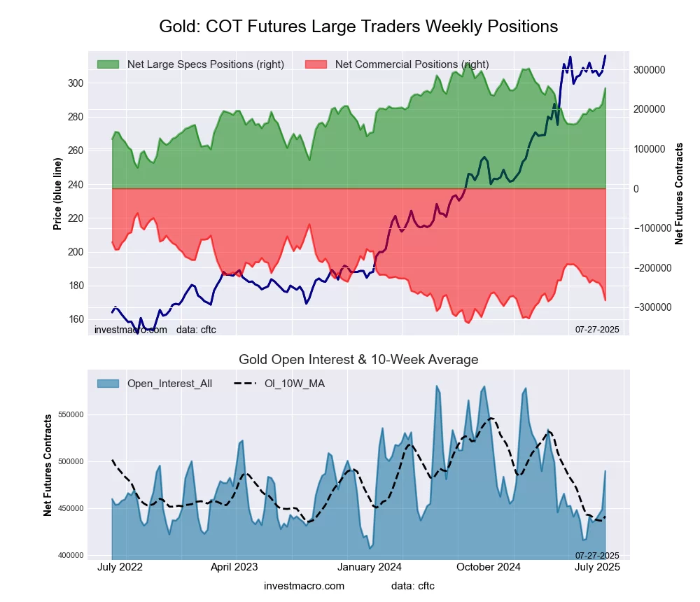The image size is (700, 602).
Task: Click the 300000 right axis tick label
Action: (x=649, y=70)
